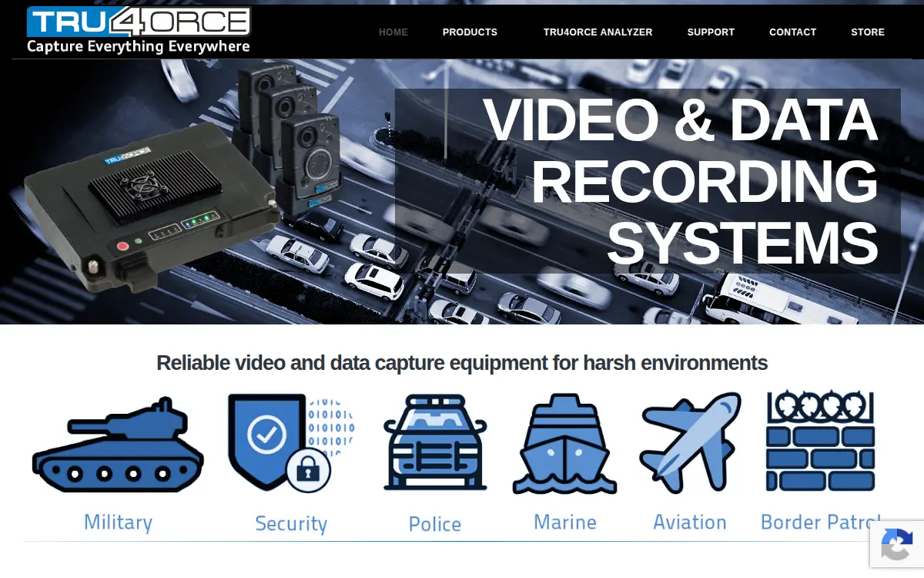
Task: Click the Border Patrol wall icon
Action: point(821,442)
